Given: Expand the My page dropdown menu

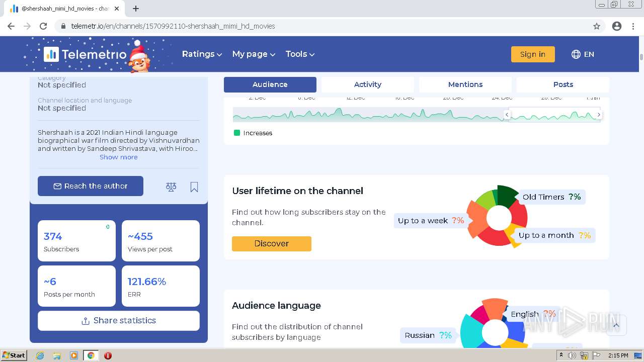Looking at the screenshot, I should pyautogui.click(x=254, y=54).
